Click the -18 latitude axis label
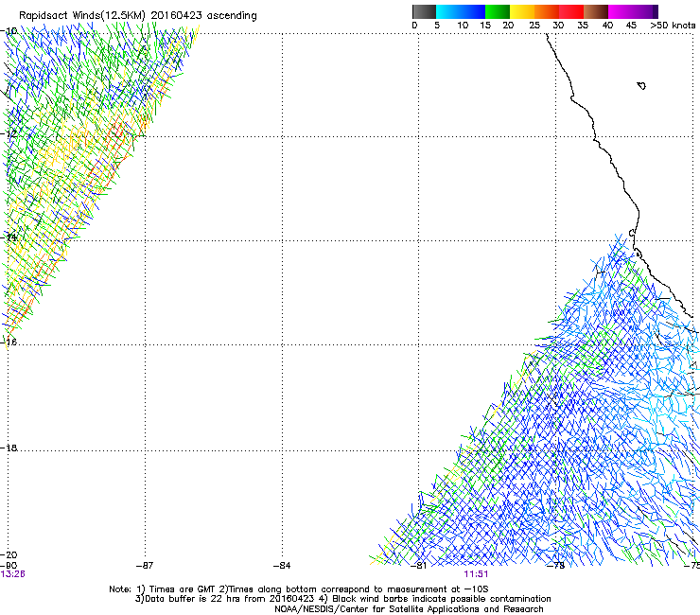This screenshot has width=700, height=615. click(9, 448)
